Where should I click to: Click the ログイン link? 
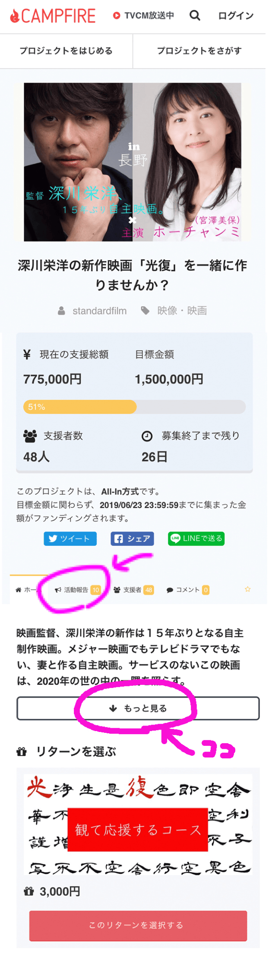236,16
